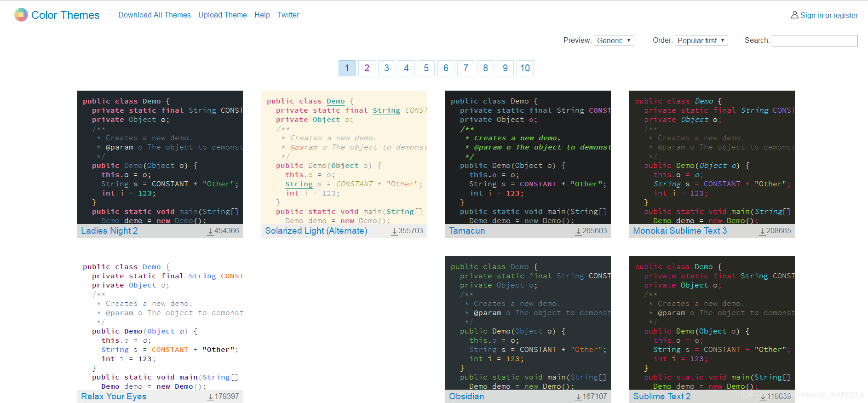Click download count 167107
This screenshot has height=403, width=868.
tap(595, 397)
